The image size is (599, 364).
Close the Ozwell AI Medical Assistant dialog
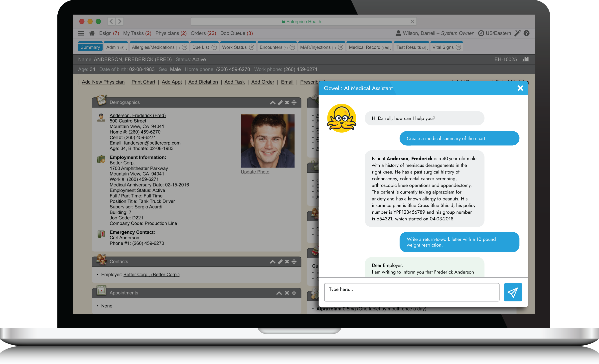coord(520,88)
